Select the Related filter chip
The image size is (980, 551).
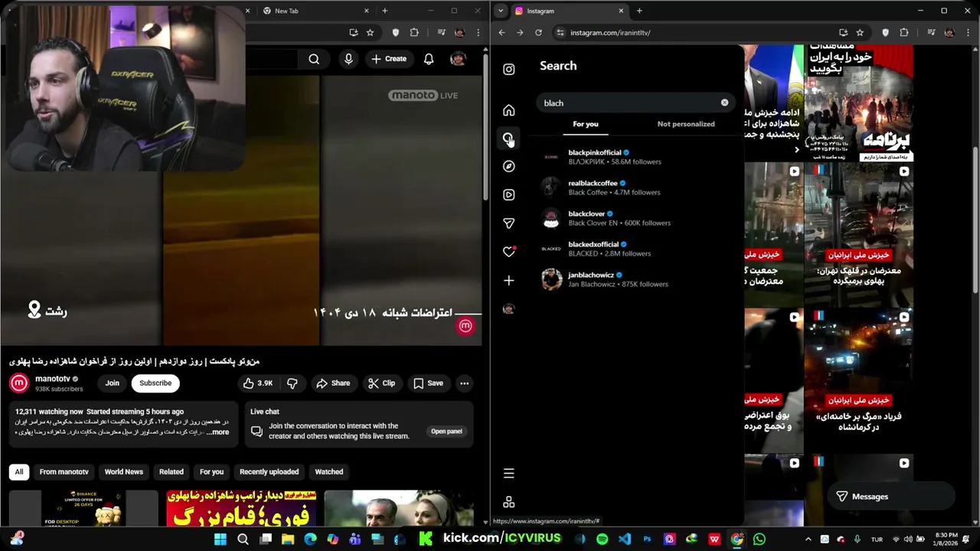click(171, 472)
